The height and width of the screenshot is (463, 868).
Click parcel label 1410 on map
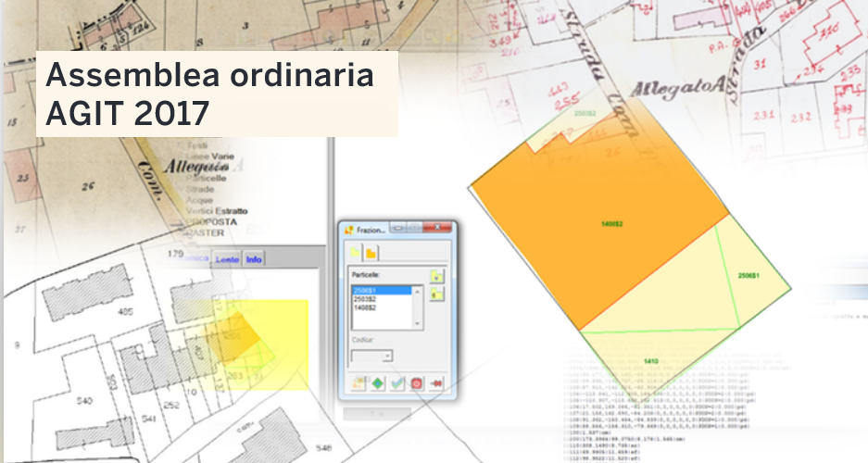coord(651,361)
